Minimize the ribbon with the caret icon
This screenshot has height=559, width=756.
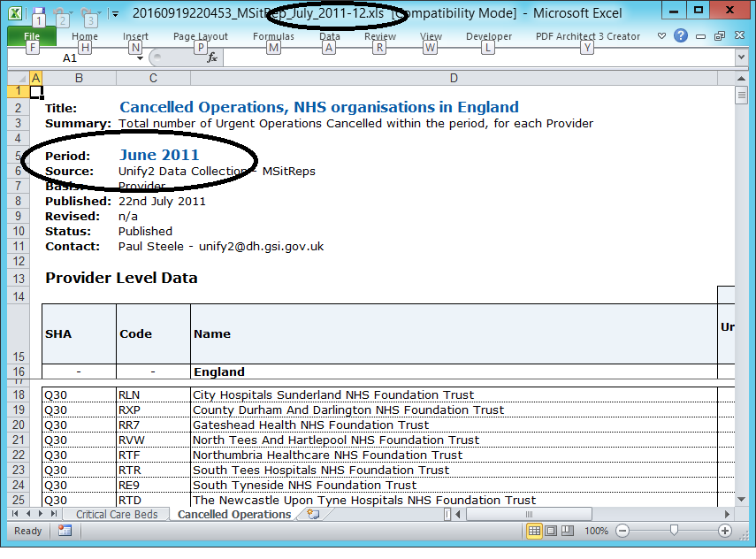[661, 36]
